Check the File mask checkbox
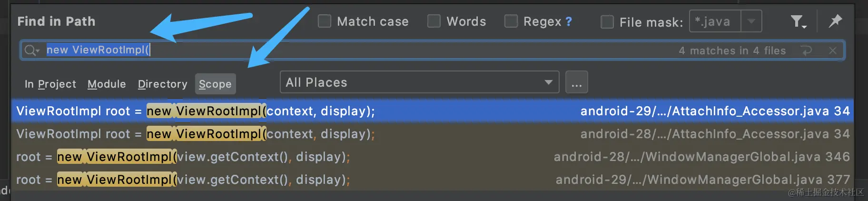 point(607,22)
